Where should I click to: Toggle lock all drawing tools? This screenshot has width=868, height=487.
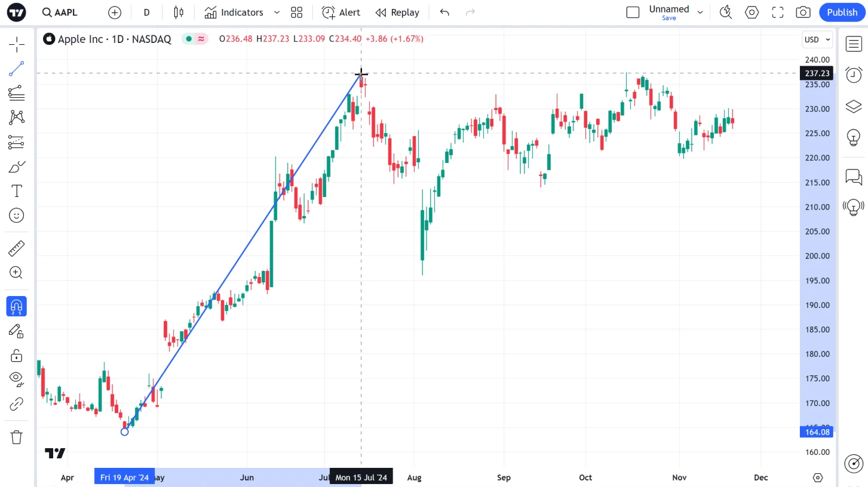click(x=17, y=356)
